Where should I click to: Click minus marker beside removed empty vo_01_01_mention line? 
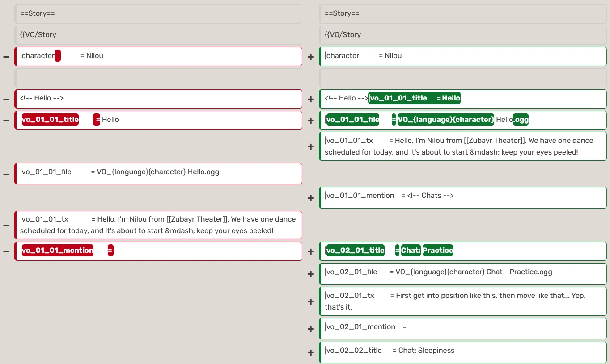(x=6, y=251)
